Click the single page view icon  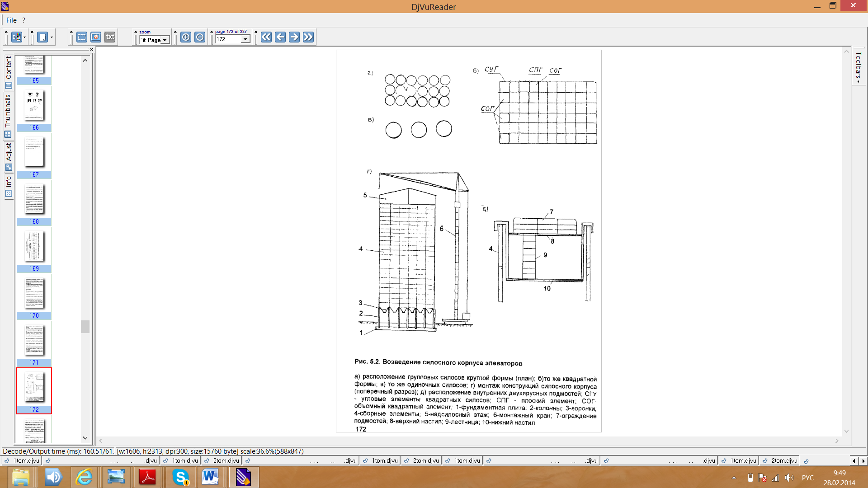point(42,37)
